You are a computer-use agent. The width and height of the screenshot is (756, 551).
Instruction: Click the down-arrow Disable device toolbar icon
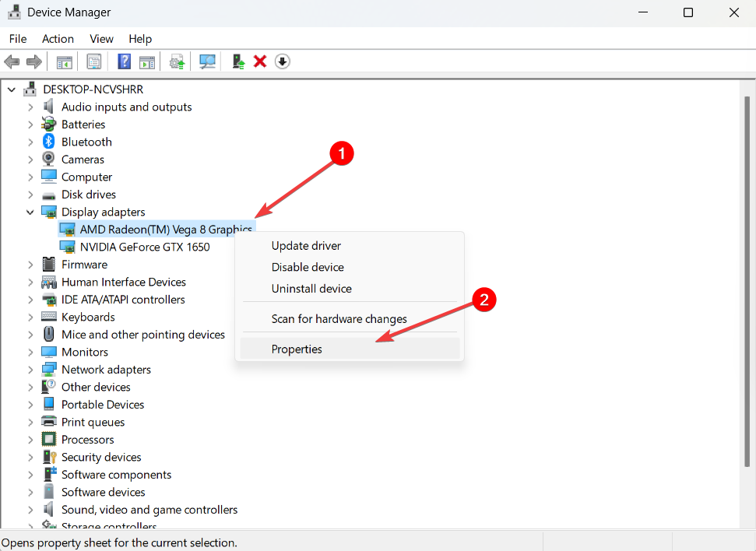(283, 61)
